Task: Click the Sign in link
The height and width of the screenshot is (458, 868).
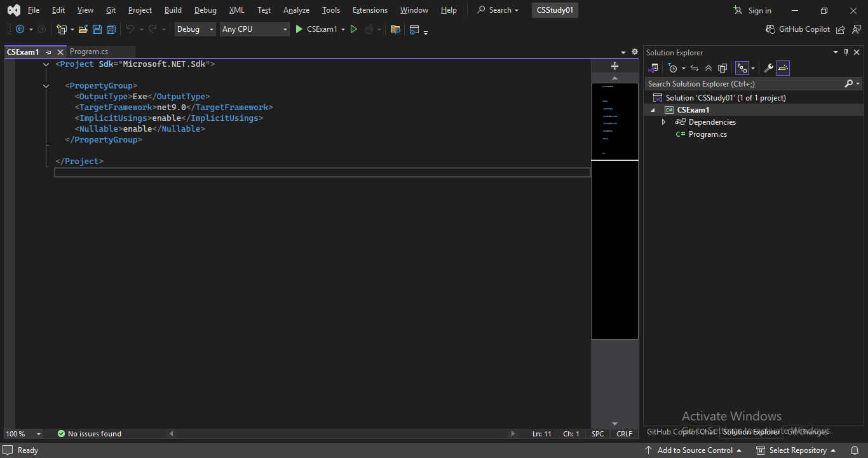Action: pos(759,10)
